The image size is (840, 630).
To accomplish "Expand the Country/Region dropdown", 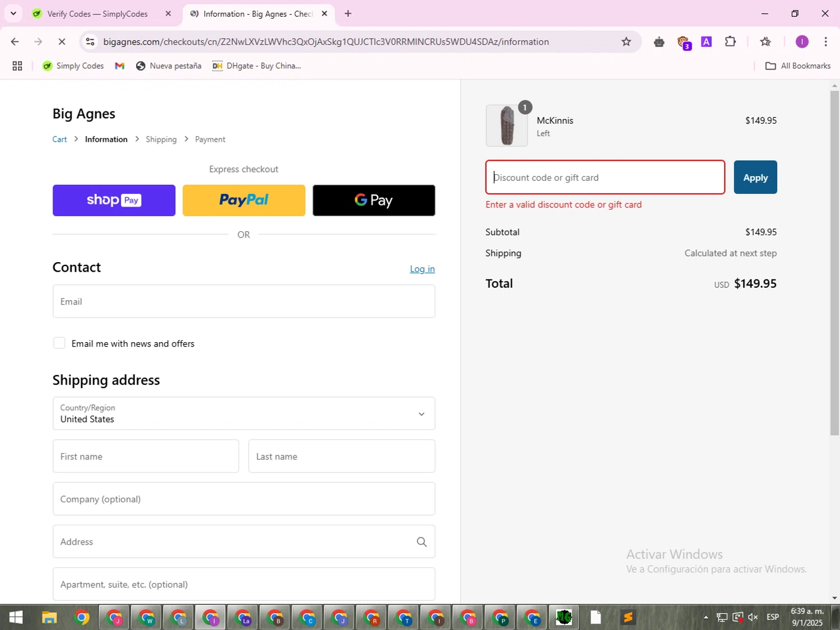I will (x=244, y=413).
